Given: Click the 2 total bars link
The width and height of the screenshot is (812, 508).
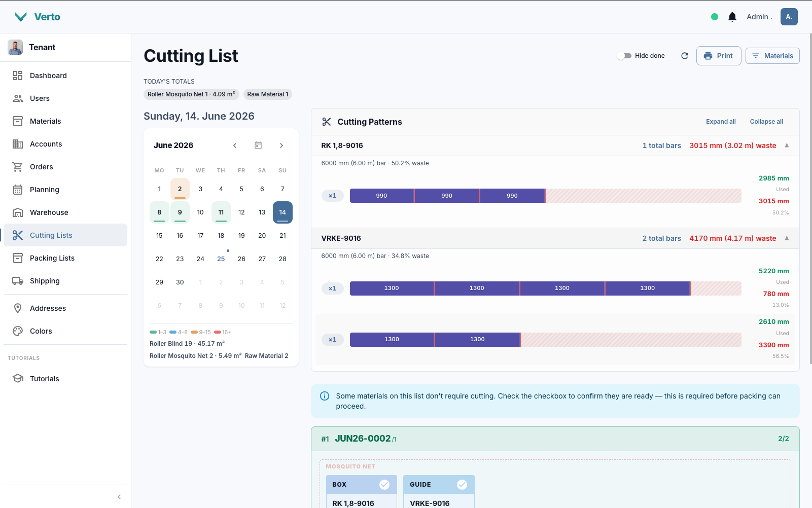Looking at the screenshot, I should (662, 238).
